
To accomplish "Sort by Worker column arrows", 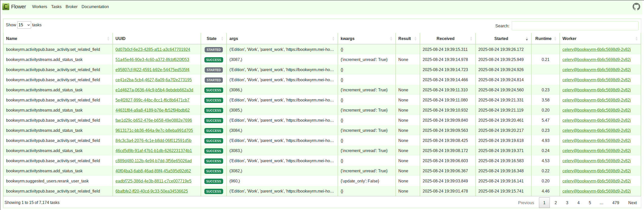I will point(636,39).
